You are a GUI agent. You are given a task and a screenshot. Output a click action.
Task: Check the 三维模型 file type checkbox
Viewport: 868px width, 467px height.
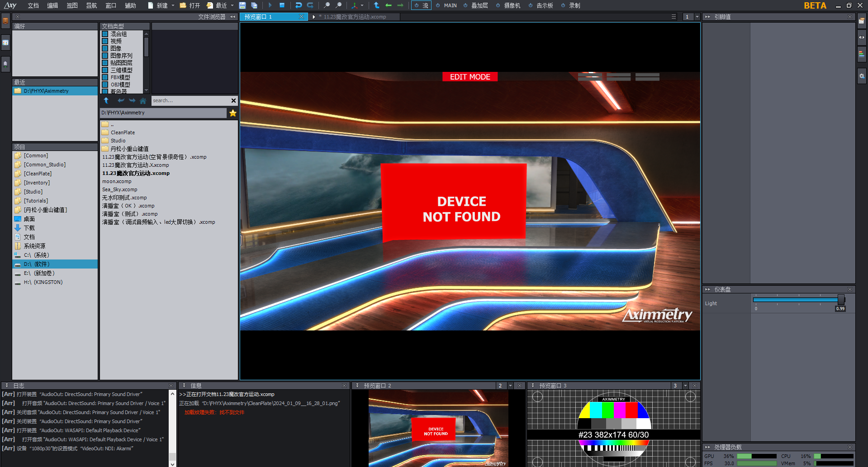click(105, 70)
